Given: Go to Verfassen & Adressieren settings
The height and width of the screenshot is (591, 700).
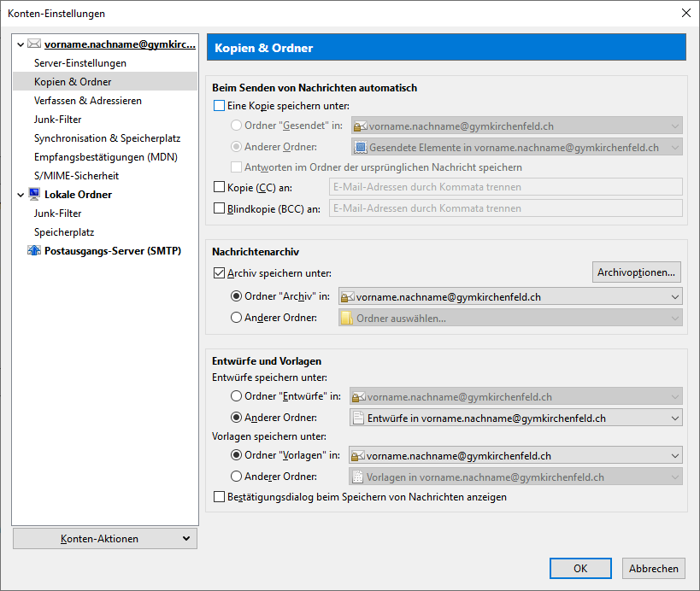Looking at the screenshot, I should [88, 101].
